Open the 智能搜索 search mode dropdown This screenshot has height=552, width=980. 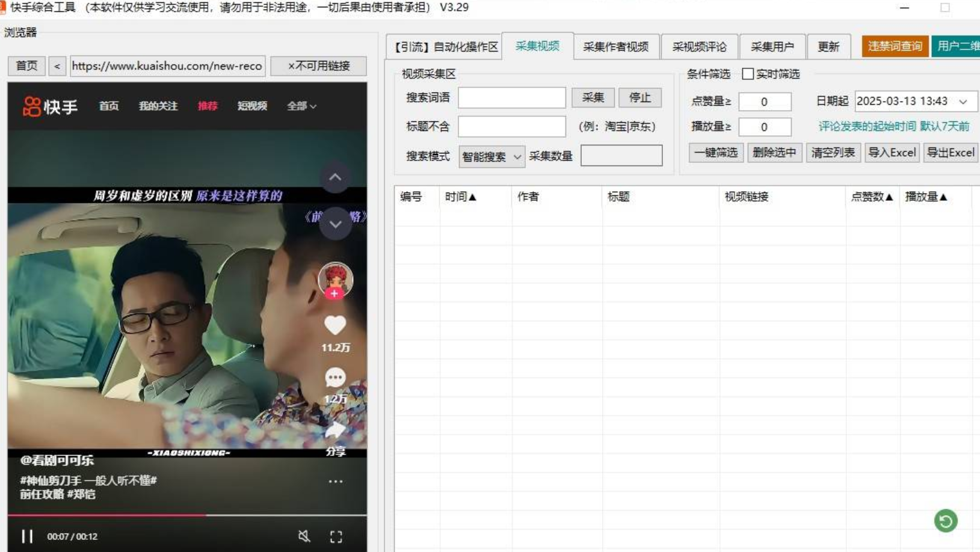click(490, 156)
